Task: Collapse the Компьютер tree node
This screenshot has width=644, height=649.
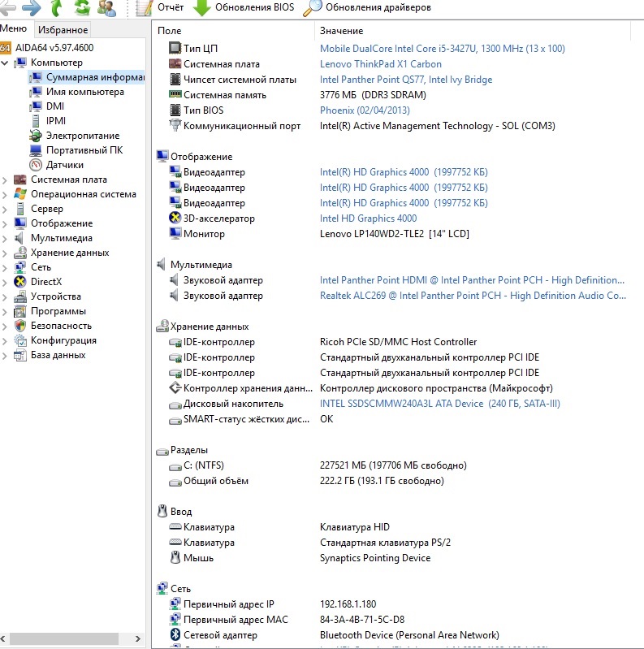Action: [5, 63]
